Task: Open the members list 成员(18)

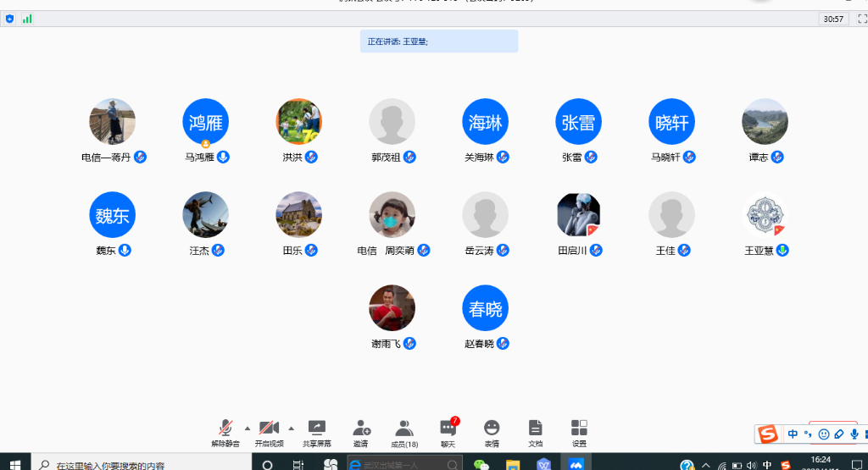Action: 404,430
